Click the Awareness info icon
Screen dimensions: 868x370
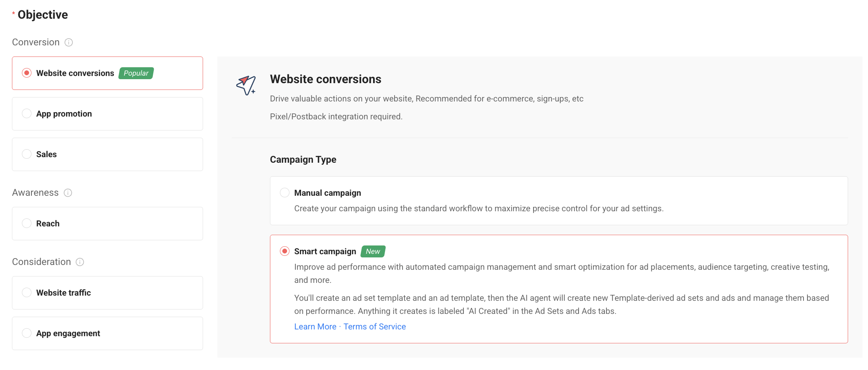click(x=68, y=193)
